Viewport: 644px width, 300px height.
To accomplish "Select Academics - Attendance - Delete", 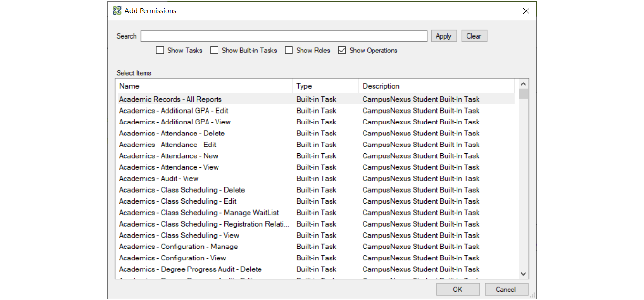I will (315, 134).
